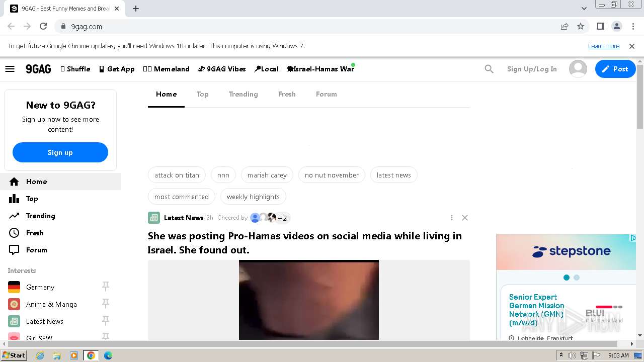Pin the Latest News interest
The width and height of the screenshot is (644, 362).
point(106,320)
